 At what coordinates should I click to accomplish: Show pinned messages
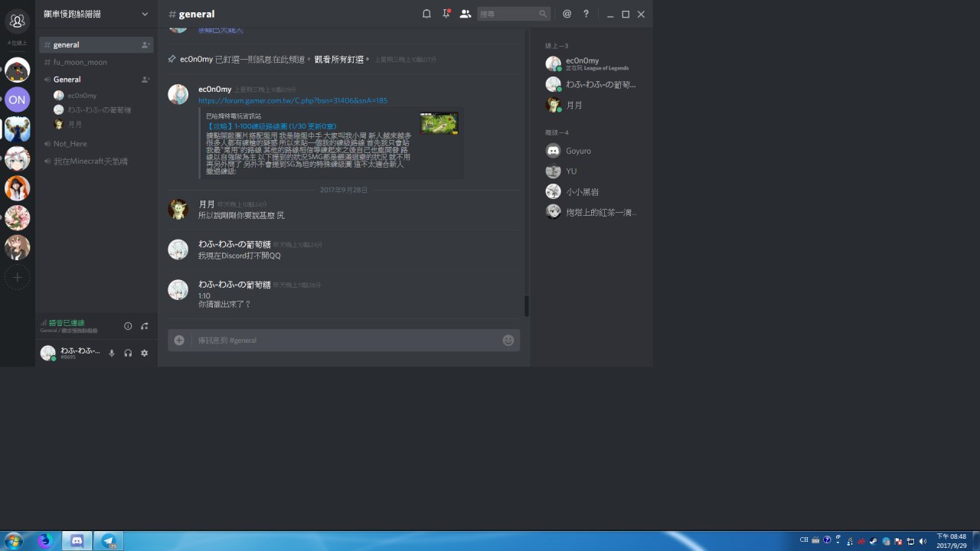click(x=446, y=14)
